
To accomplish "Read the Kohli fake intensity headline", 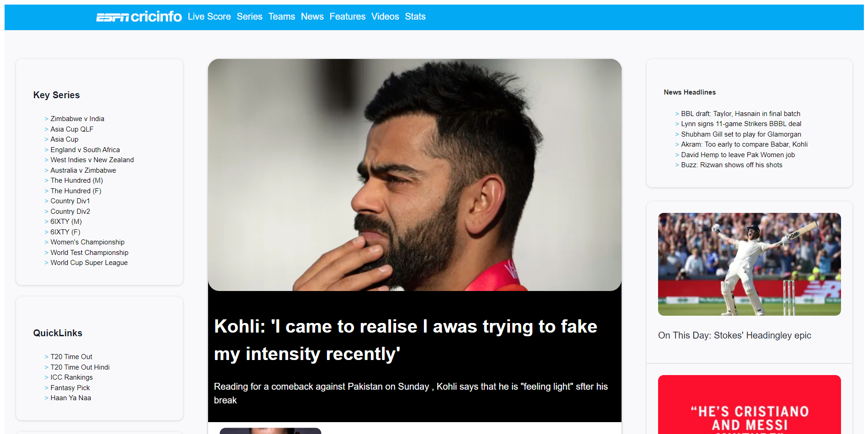I will 405,340.
